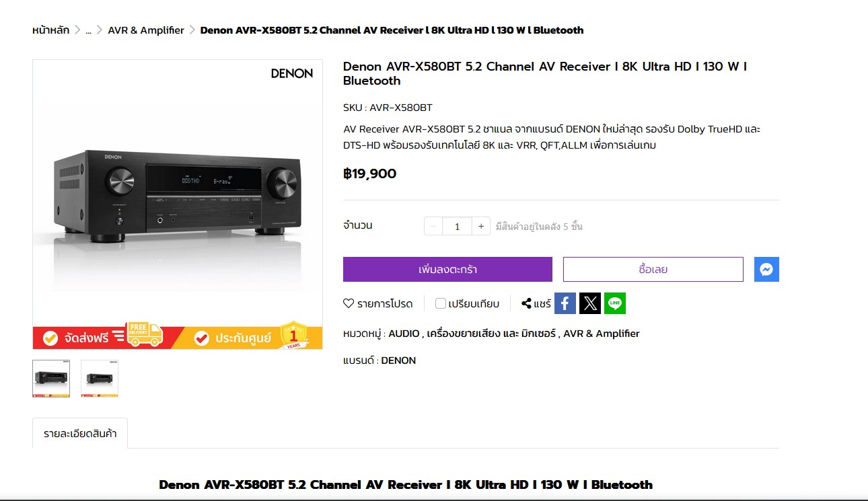Tick the เปรียบเทียบ compare checkbox
This screenshot has width=868, height=501.
tap(441, 303)
